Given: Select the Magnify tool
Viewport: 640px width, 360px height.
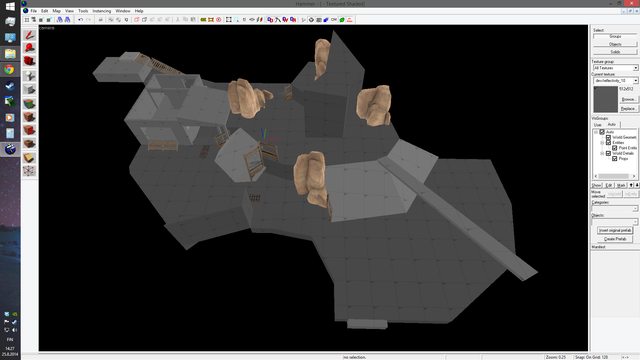Looking at the screenshot, I should pos(29,48).
